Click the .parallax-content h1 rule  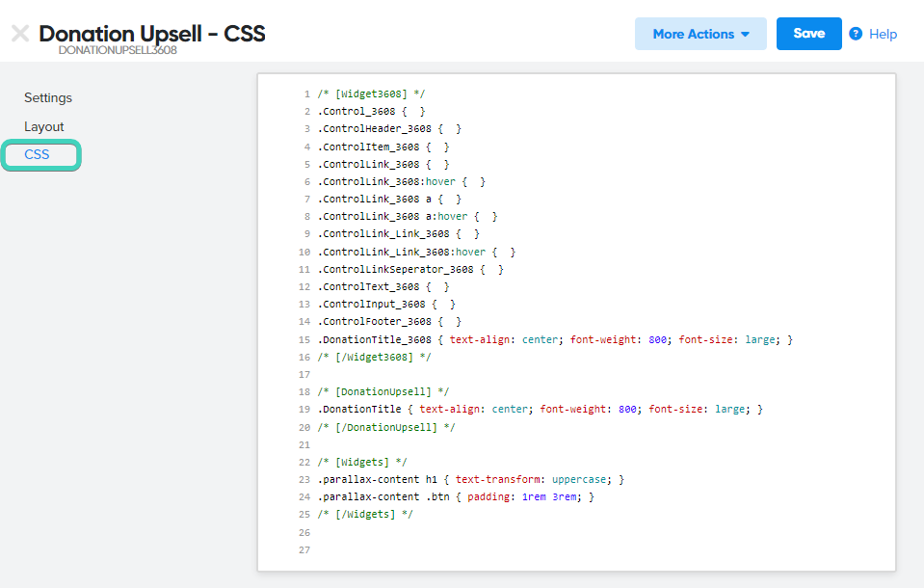tap(471, 479)
